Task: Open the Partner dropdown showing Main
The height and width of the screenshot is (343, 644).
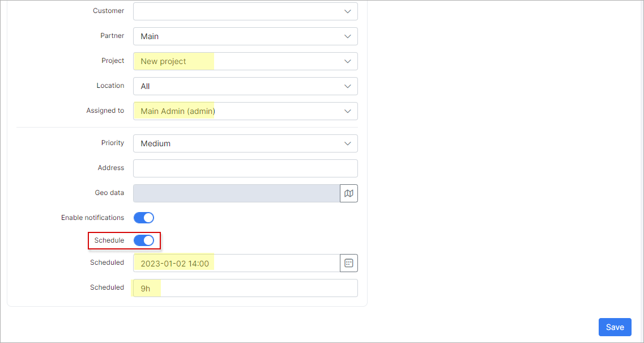Action: click(245, 36)
